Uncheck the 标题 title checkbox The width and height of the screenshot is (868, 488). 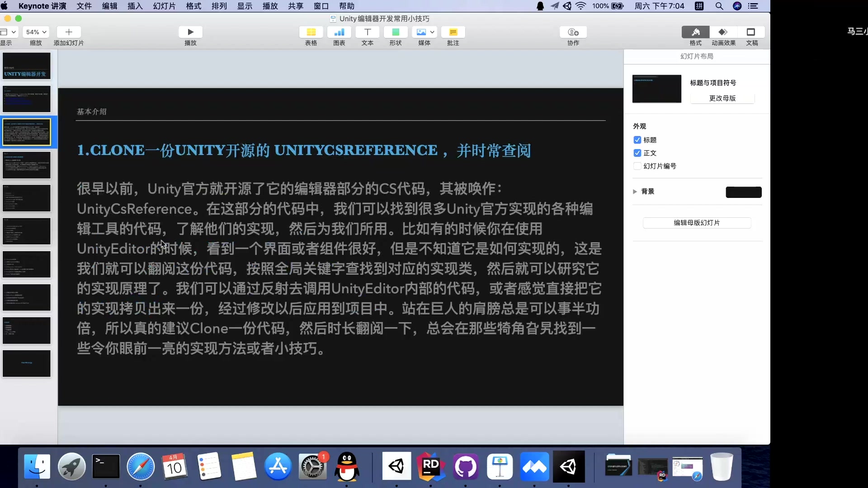pyautogui.click(x=637, y=140)
